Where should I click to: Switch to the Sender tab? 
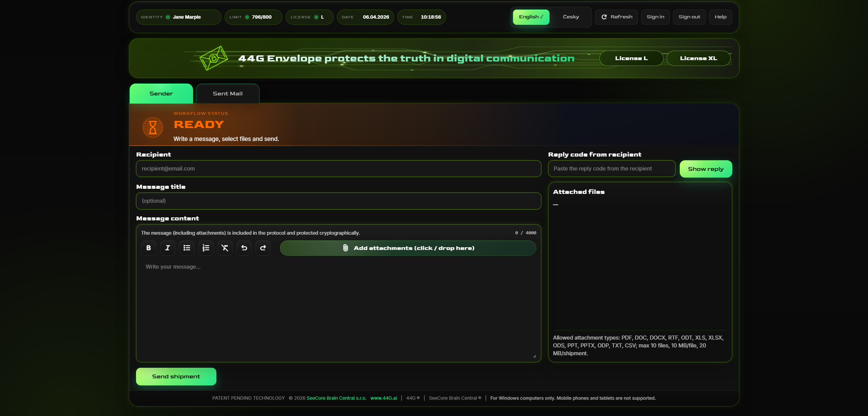[x=161, y=94]
